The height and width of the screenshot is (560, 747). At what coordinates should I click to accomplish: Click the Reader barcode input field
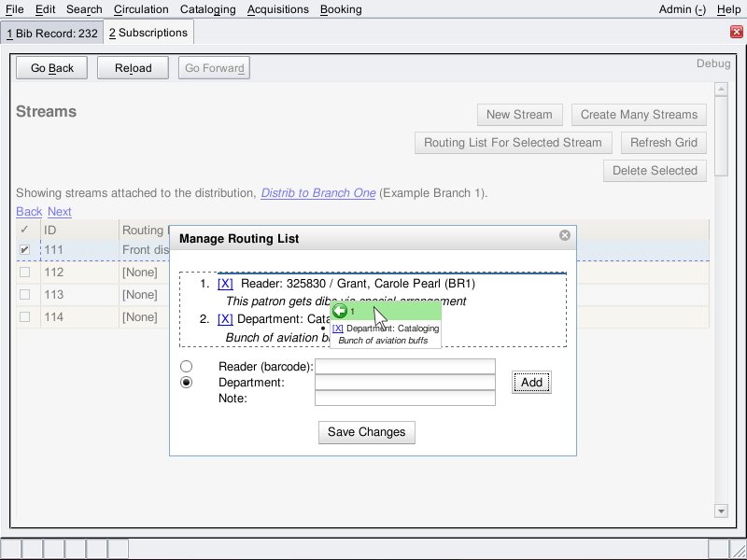(x=404, y=367)
